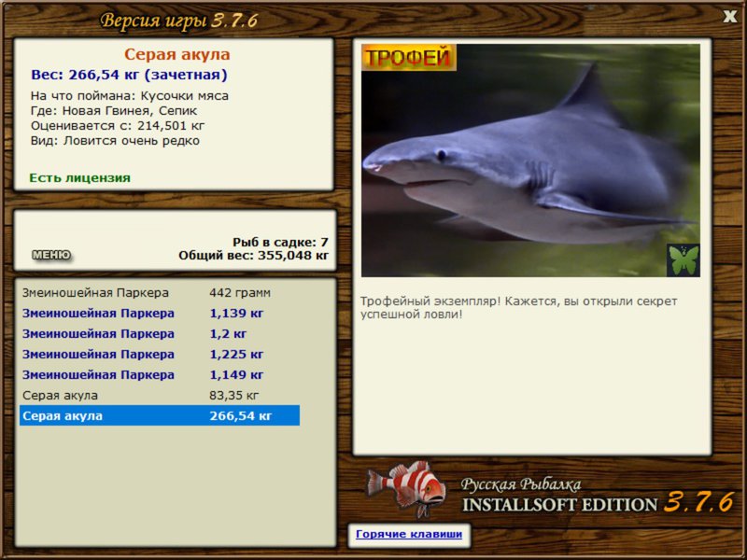Select Змеиношейная Паркера 1,225 кг row
The height and width of the screenshot is (560, 747).
coord(160,355)
